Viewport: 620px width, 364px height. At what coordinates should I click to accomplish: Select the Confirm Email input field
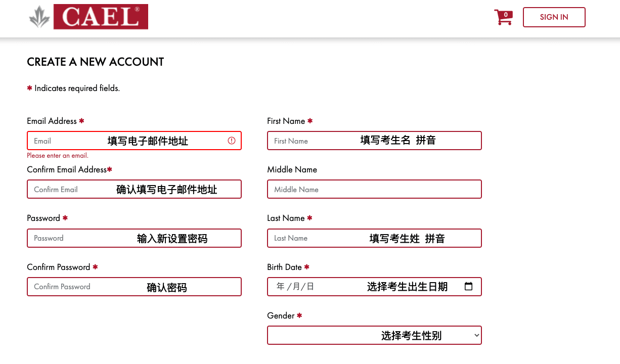(134, 189)
